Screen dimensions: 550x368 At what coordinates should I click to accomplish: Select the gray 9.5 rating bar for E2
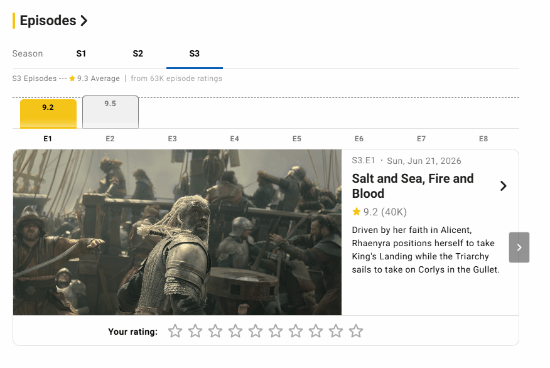[110, 112]
